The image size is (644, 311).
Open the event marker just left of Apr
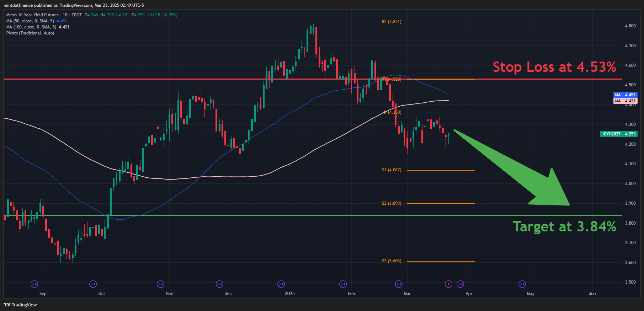460,284
